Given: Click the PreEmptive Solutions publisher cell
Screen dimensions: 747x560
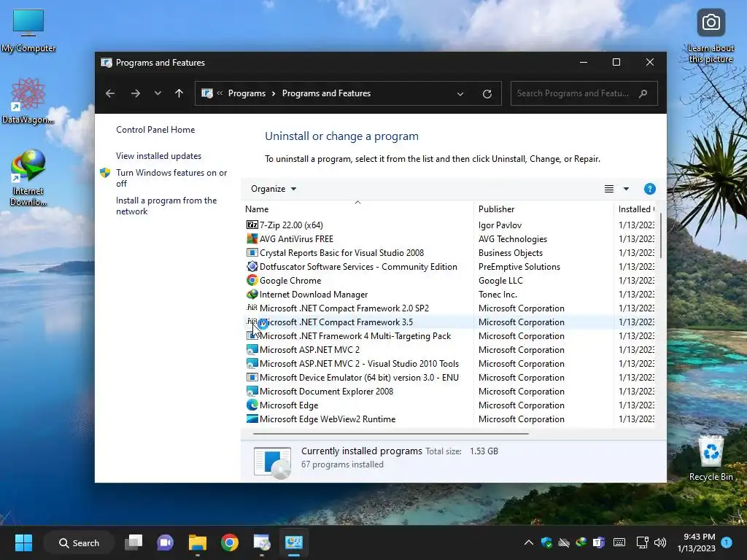Looking at the screenshot, I should click(519, 267).
